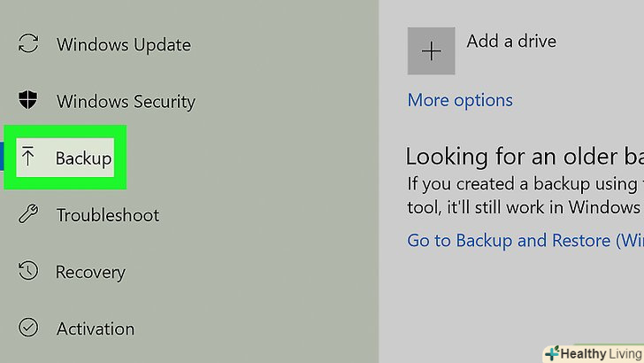
Task: Click the "If you created a backup" description text
Action: pyautogui.click(x=524, y=185)
